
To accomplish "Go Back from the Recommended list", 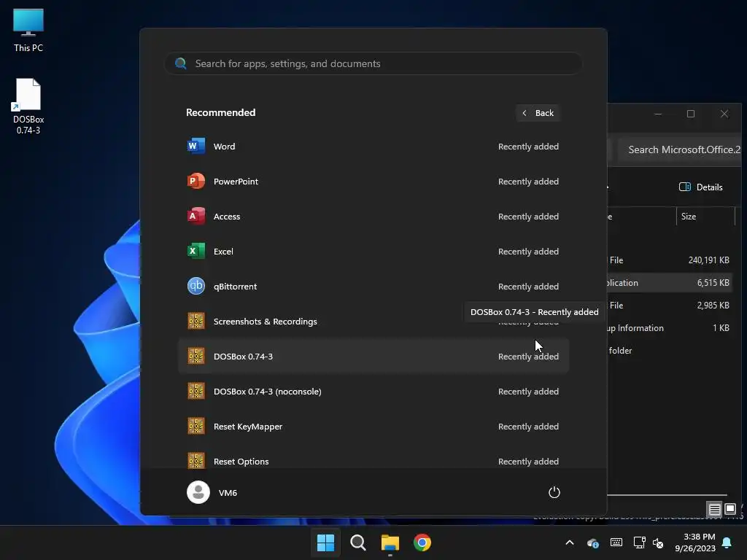I will (538, 113).
